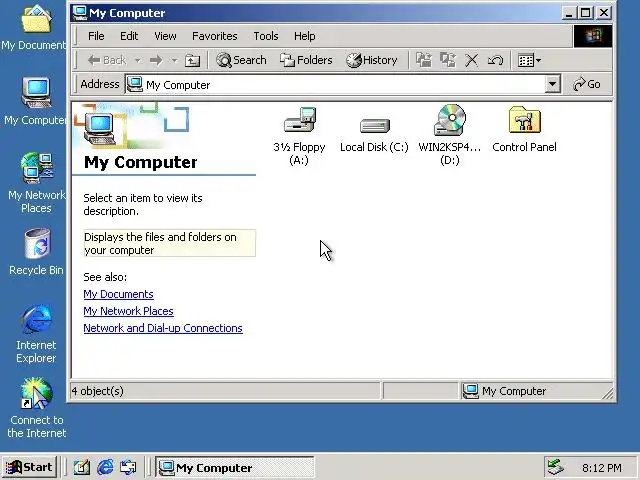Launch Internet Explorer from quick launch
The height and width of the screenshot is (480, 640).
pyautogui.click(x=105, y=467)
